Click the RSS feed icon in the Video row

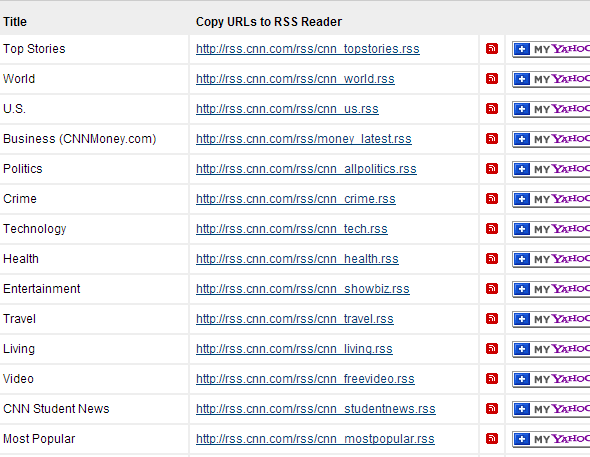pos(492,378)
